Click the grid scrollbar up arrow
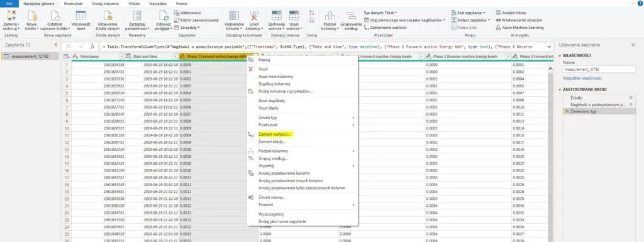The image size is (644, 242). pos(550,69)
